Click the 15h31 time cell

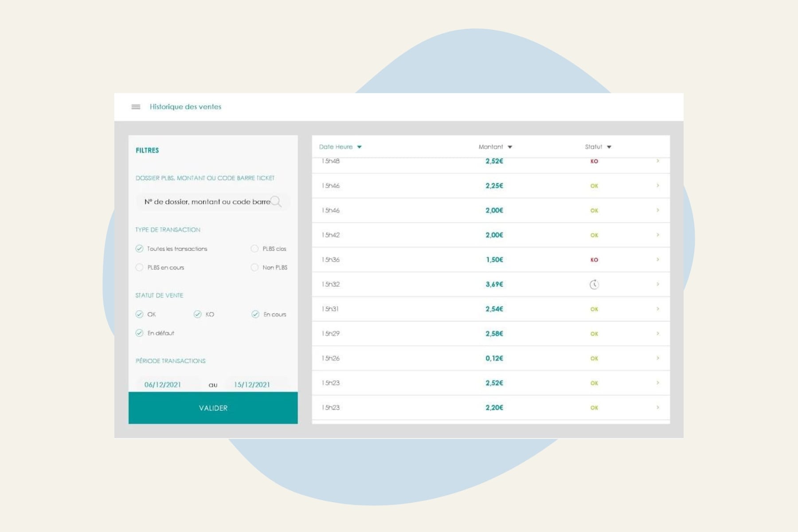pos(330,309)
